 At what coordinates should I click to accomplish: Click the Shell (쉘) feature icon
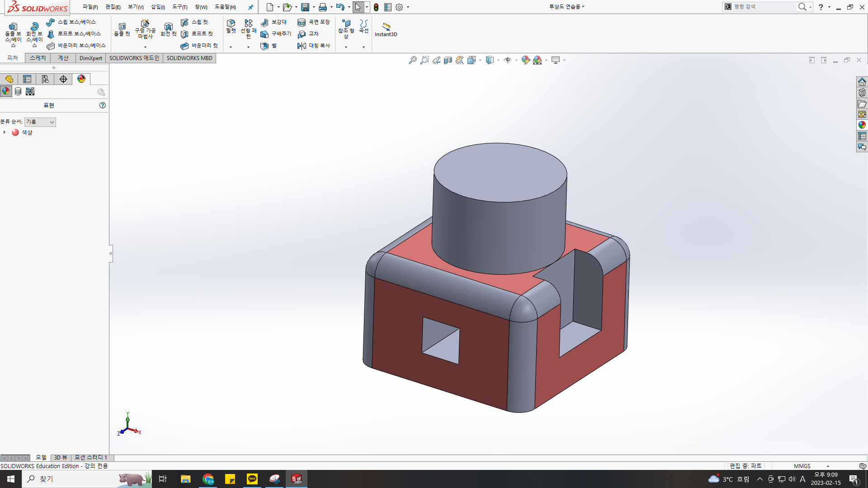pyautogui.click(x=264, y=46)
